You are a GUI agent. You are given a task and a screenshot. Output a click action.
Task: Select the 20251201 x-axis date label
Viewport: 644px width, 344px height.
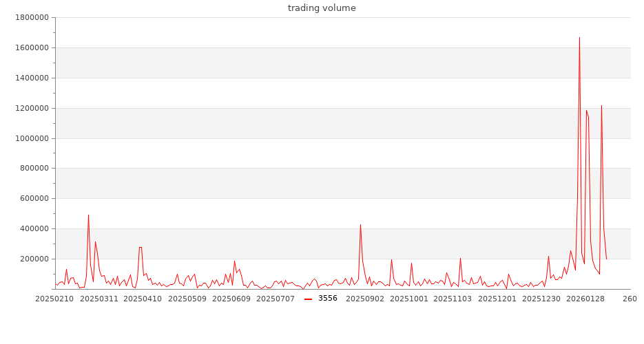[x=497, y=299]
